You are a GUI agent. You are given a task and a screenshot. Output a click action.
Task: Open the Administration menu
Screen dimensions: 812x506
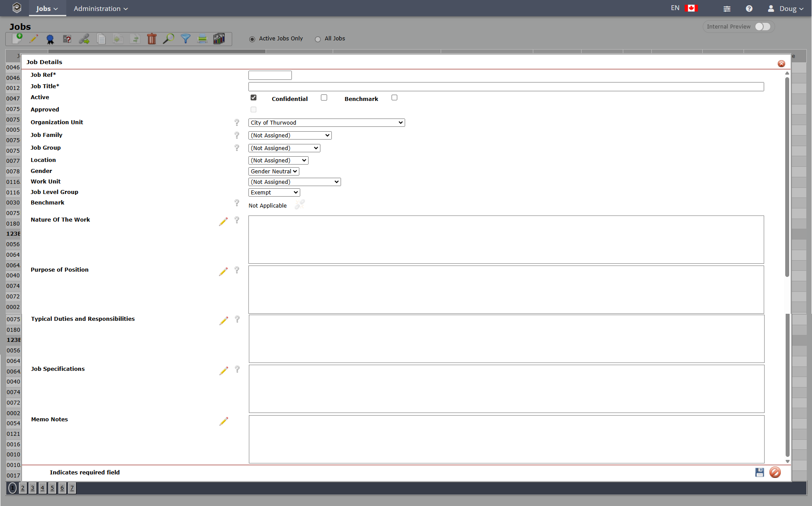coord(101,9)
